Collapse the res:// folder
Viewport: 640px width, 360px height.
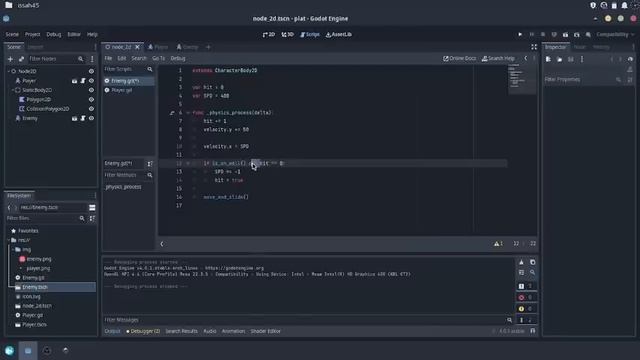(9, 240)
